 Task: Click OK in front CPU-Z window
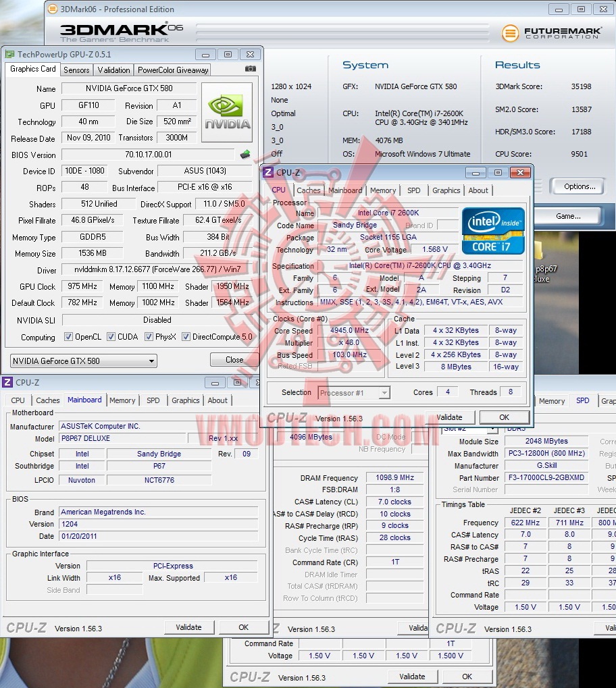pyautogui.click(x=504, y=417)
